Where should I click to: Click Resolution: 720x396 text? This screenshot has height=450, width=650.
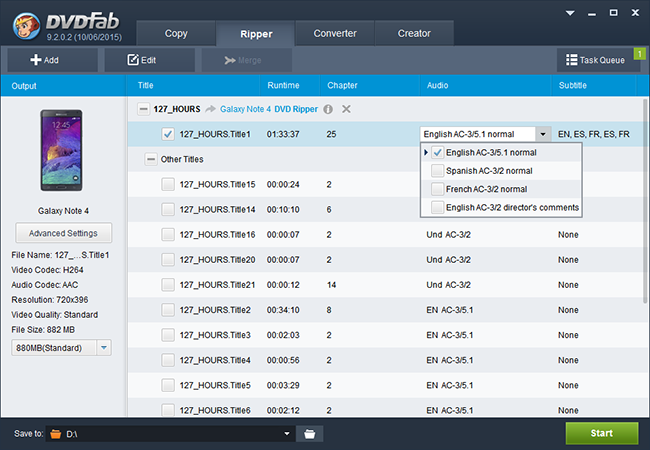pos(50,300)
